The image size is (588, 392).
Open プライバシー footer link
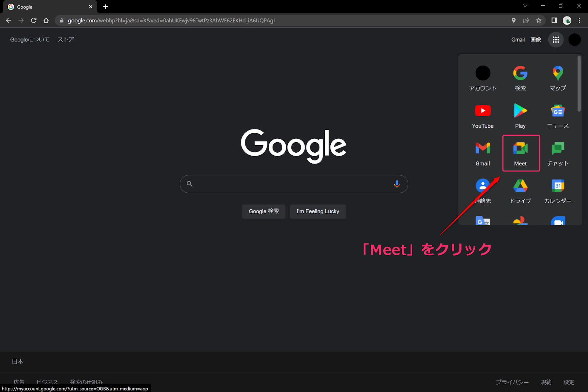(x=512, y=382)
